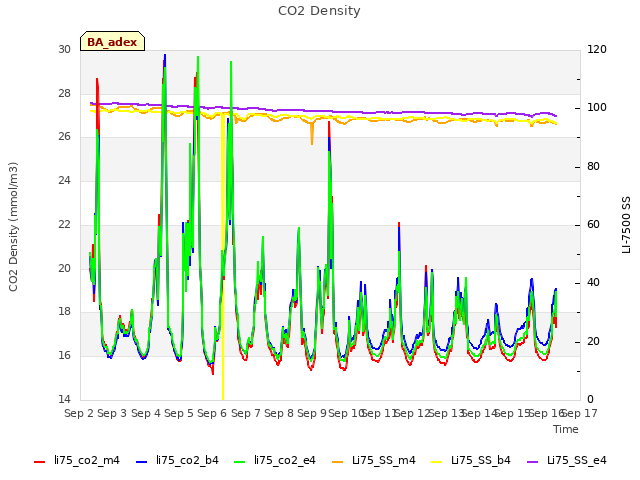Click the 80 right axis value
Image resolution: width=640 pixels, height=480 pixels.
coord(593,167)
